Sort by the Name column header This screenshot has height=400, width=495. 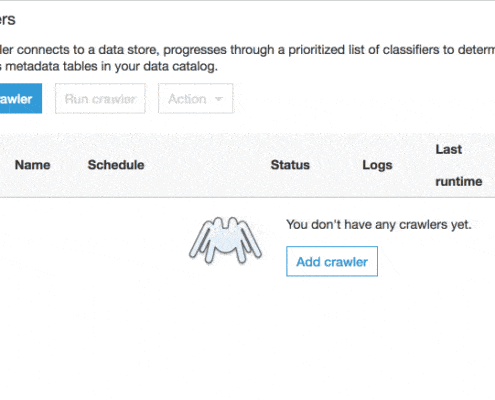tap(33, 165)
